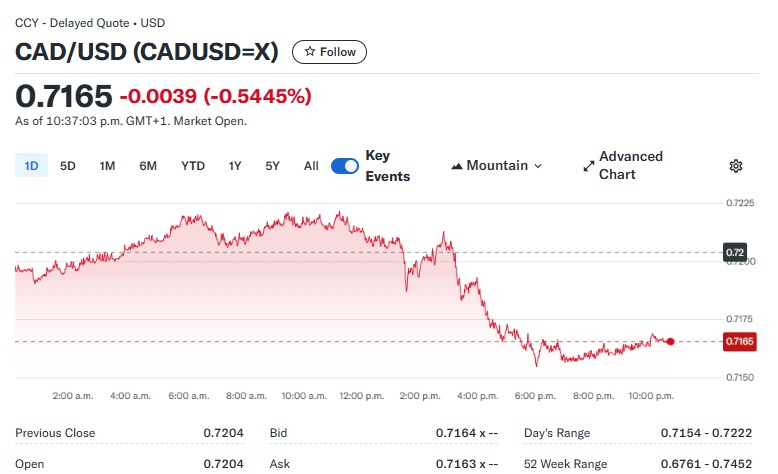
Task: Switch chart to 1Y range
Action: [235, 166]
